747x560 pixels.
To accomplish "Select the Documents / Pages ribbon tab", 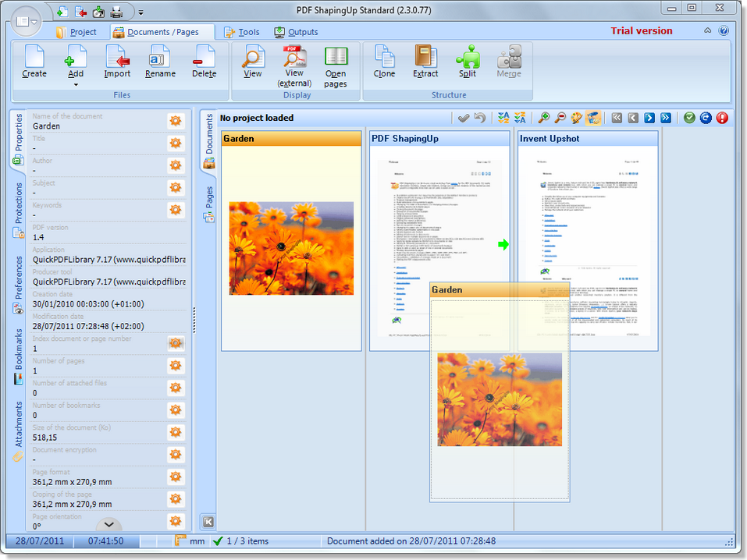I will tap(162, 32).
